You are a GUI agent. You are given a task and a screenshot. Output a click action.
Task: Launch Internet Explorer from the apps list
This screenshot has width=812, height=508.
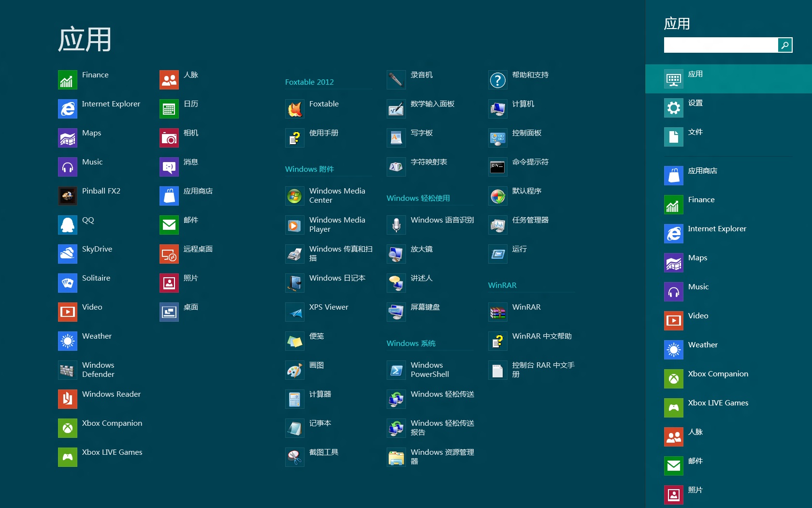(68, 109)
